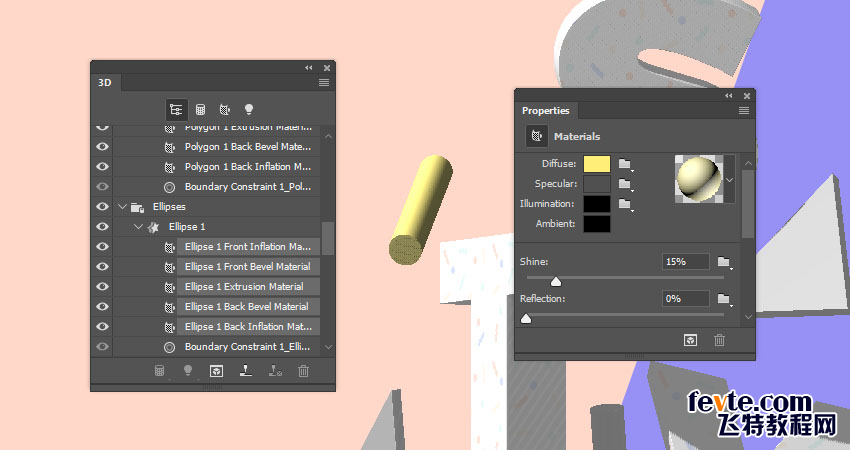850x450 pixels.
Task: Open the Specular texture folder menu
Action: tap(626, 184)
